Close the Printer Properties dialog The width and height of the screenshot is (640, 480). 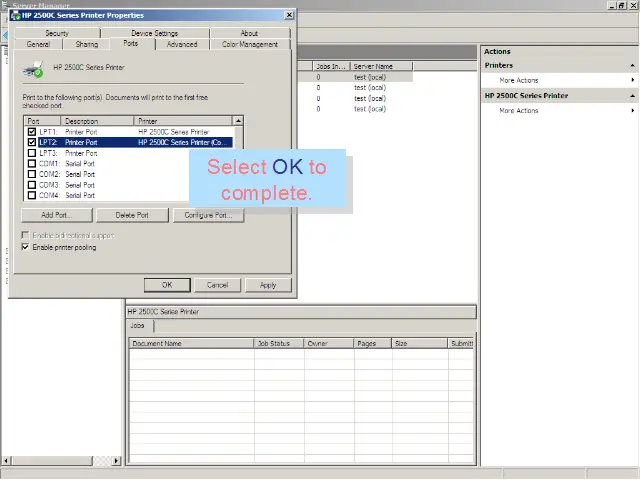tap(289, 15)
